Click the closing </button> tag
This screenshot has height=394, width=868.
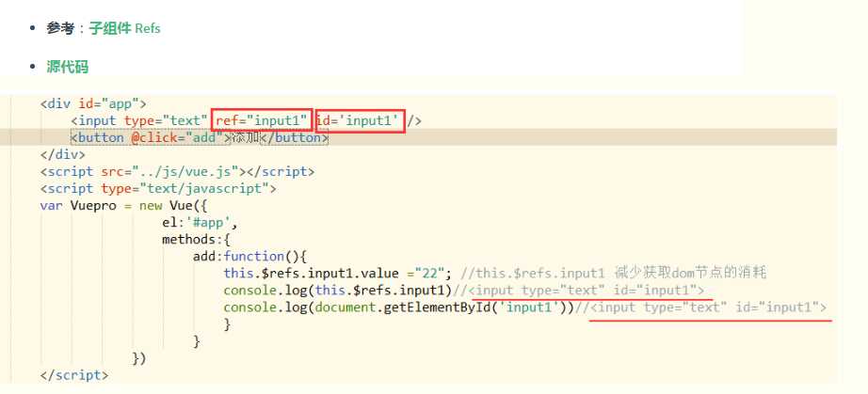(294, 137)
